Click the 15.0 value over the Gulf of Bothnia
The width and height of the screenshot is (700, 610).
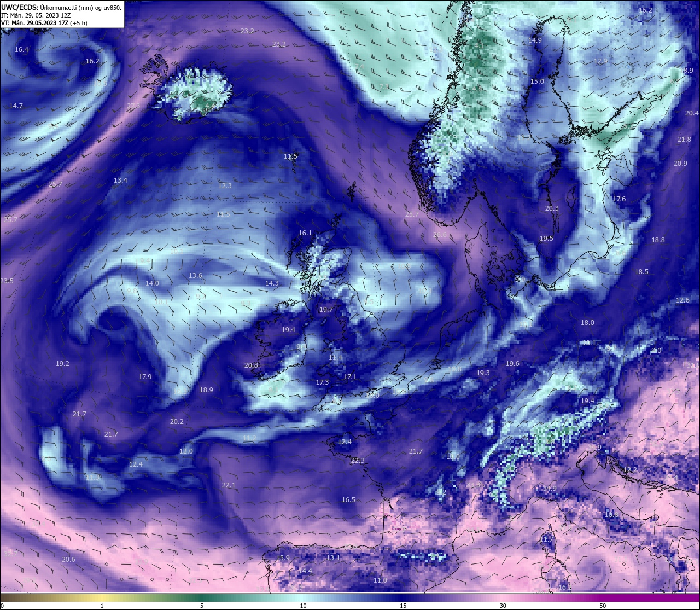(537, 82)
